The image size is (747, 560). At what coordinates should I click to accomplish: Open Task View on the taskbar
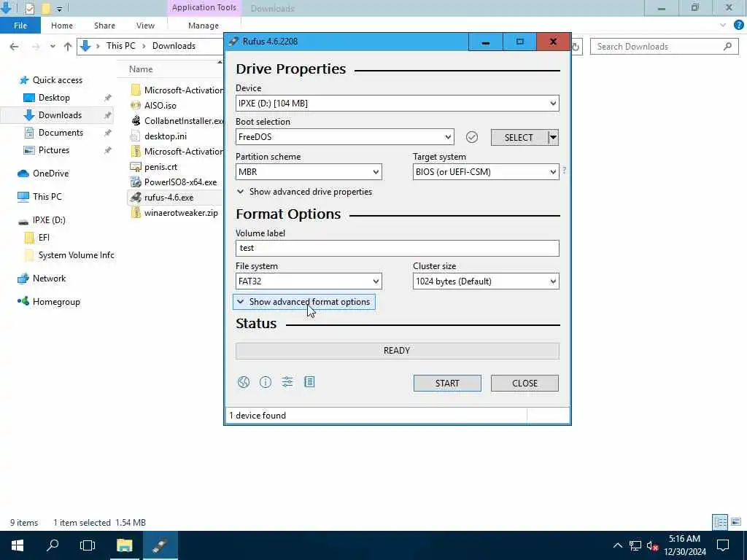(x=88, y=545)
